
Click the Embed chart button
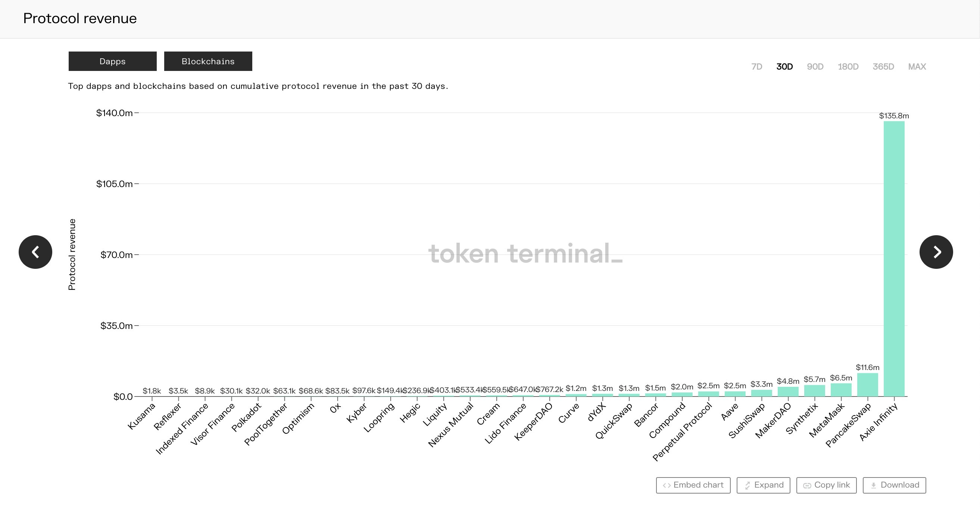(x=693, y=485)
